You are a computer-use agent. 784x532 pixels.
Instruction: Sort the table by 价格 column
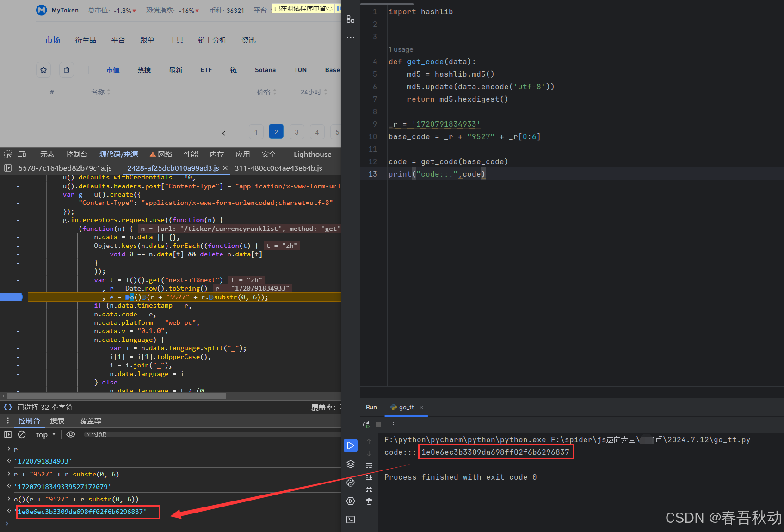point(267,92)
